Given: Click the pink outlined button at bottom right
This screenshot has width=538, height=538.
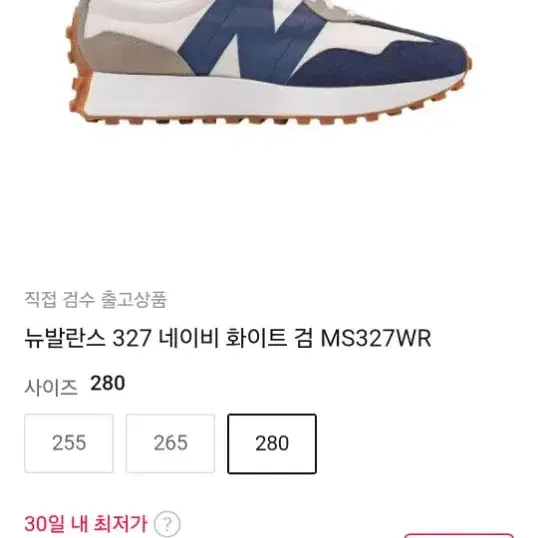Looking at the screenshot, I should [459, 536].
